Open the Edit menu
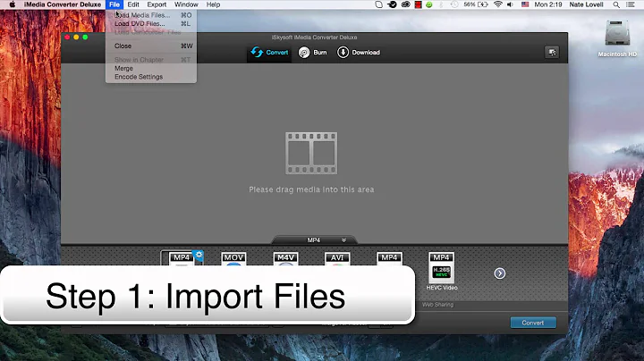Viewport: 644px width, 361px height. click(133, 4)
